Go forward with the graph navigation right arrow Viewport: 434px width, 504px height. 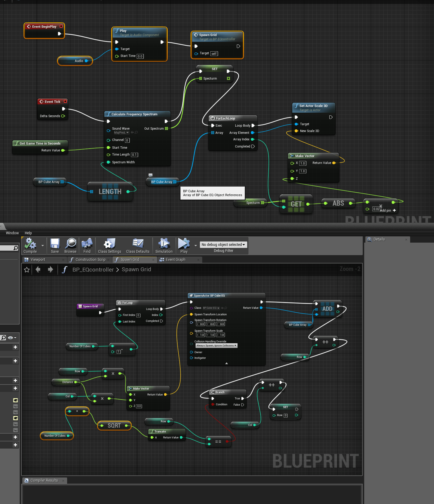(50, 270)
